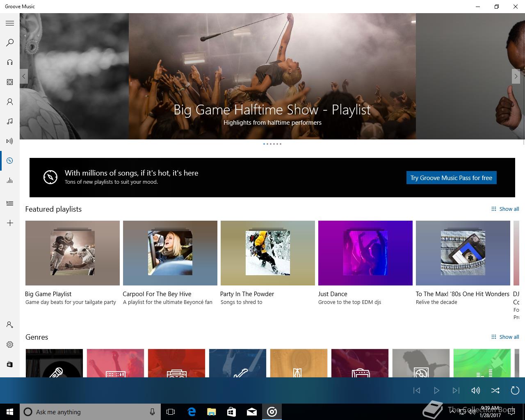This screenshot has width=525, height=420.
Task: Show all Featured playlists
Action: click(505, 209)
